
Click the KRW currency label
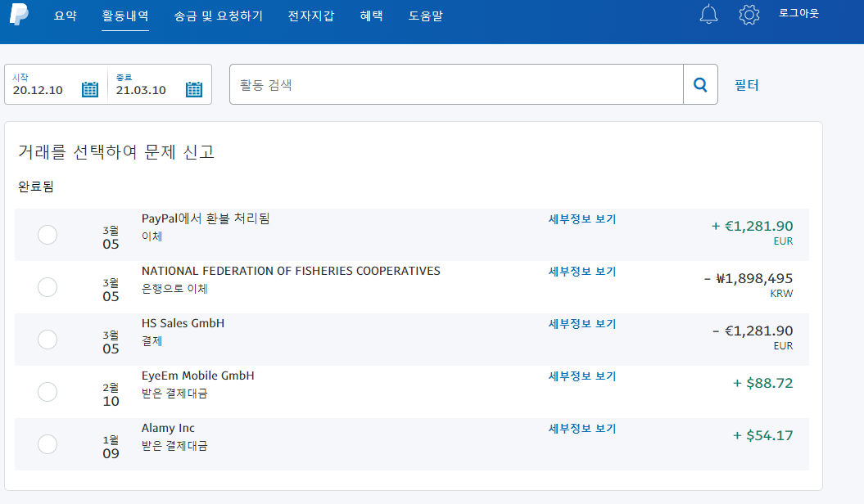[781, 294]
